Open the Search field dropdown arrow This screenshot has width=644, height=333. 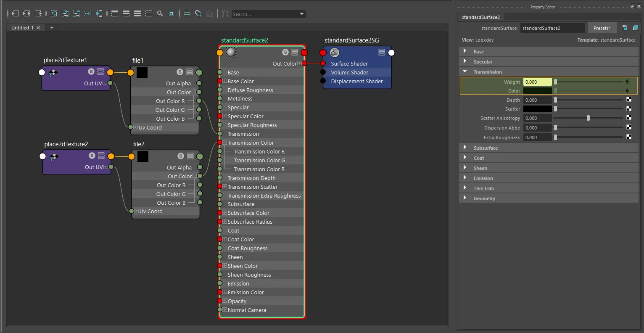point(301,14)
